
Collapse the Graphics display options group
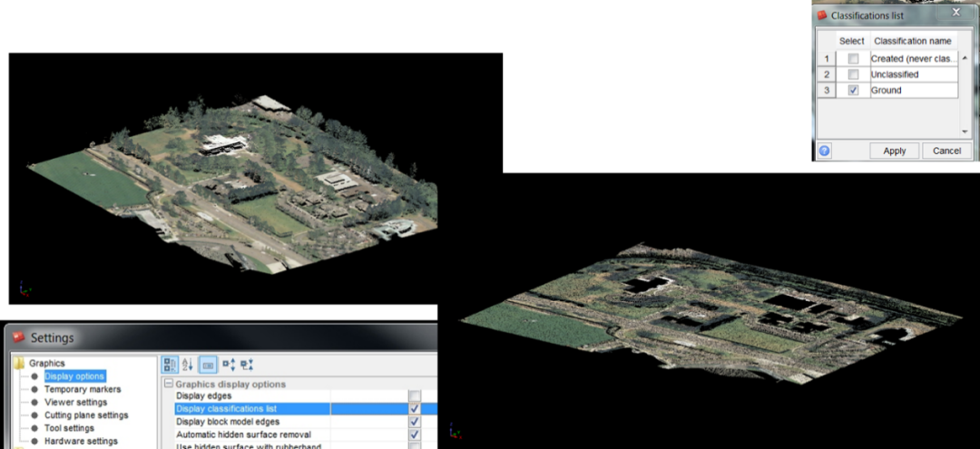[x=168, y=384]
